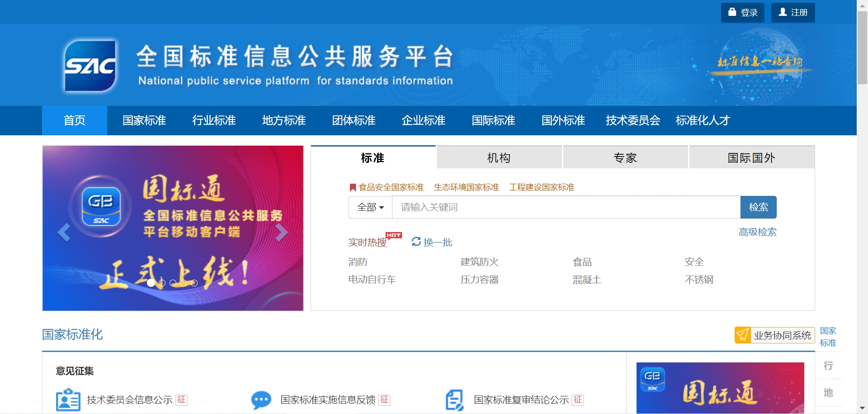Click the 检索 search button

coord(758,207)
